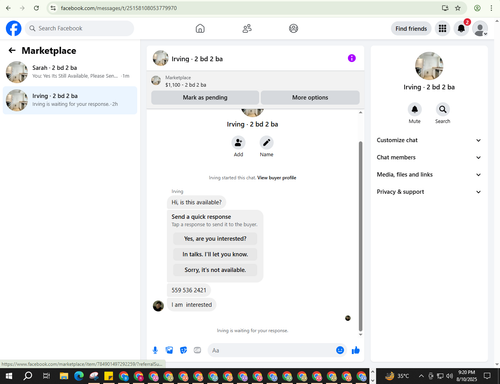Click the Name edit pencil icon
The width and height of the screenshot is (500, 384).
pos(266,143)
